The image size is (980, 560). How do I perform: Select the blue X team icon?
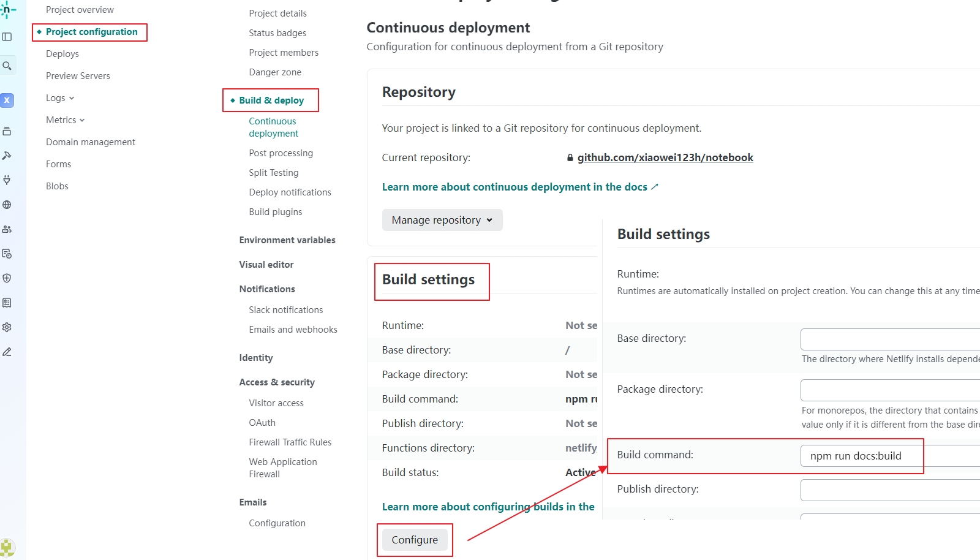click(7, 100)
